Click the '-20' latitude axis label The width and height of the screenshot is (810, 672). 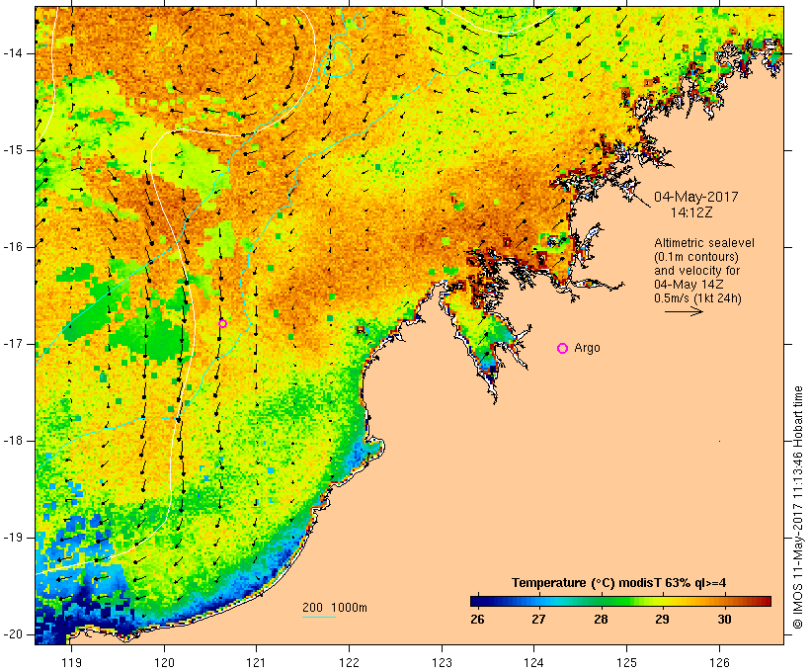coord(12,634)
